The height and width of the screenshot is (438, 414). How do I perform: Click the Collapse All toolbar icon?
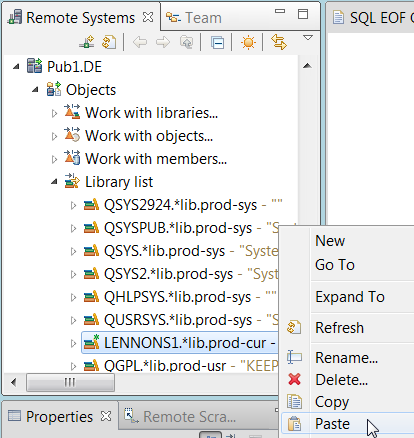(218, 43)
